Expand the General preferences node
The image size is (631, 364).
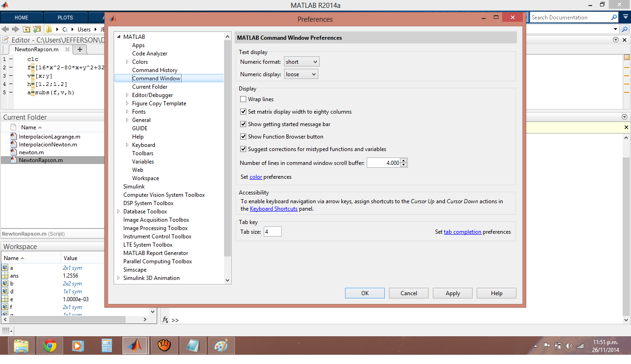coord(127,120)
